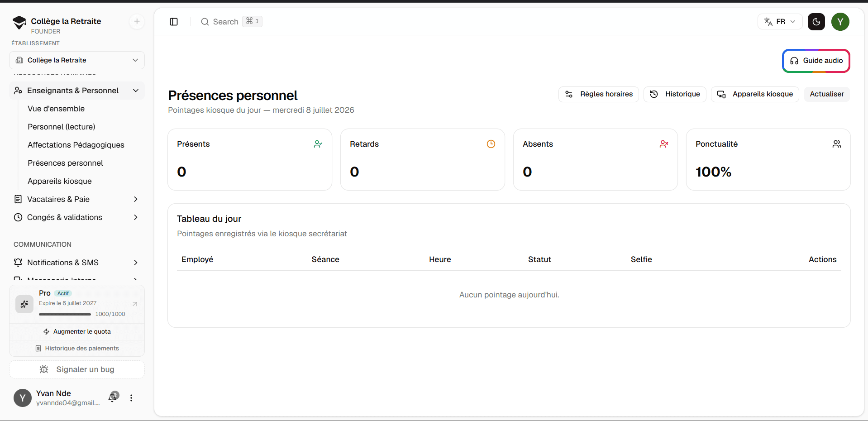Click the building icon in établissement selector
The width and height of the screenshot is (868, 421).
pyautogui.click(x=19, y=60)
